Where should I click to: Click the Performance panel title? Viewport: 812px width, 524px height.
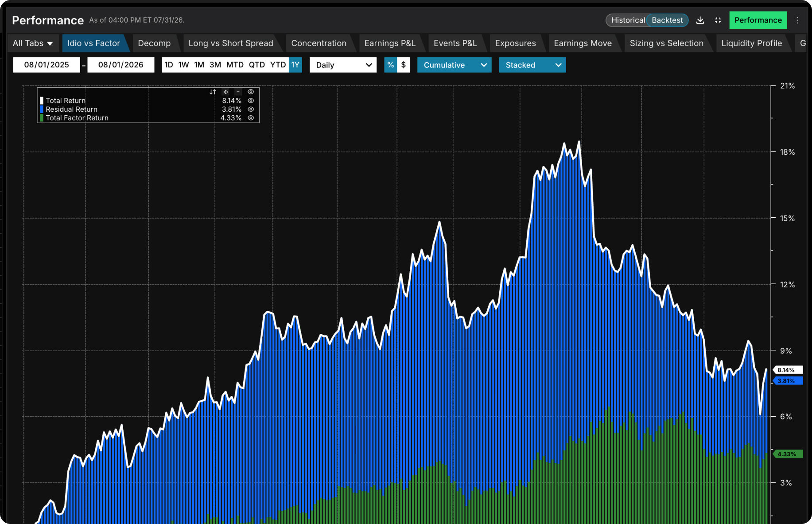click(x=48, y=20)
